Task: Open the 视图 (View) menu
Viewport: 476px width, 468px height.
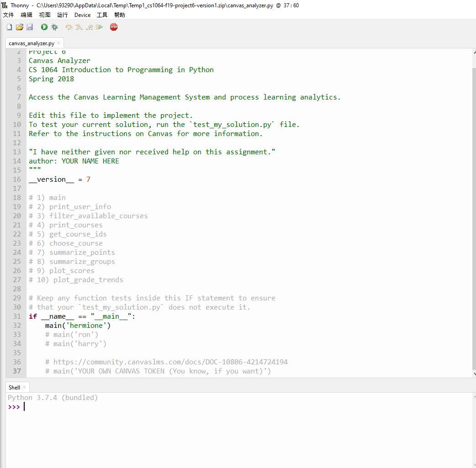Action: (x=45, y=15)
